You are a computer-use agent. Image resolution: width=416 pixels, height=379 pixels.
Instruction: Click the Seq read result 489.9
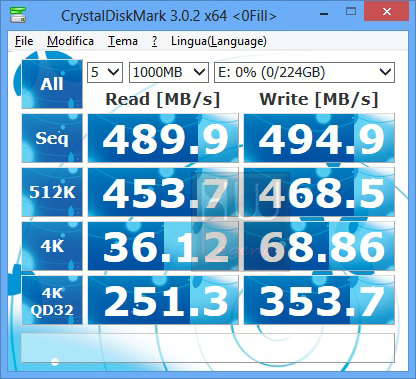pyautogui.click(x=163, y=138)
